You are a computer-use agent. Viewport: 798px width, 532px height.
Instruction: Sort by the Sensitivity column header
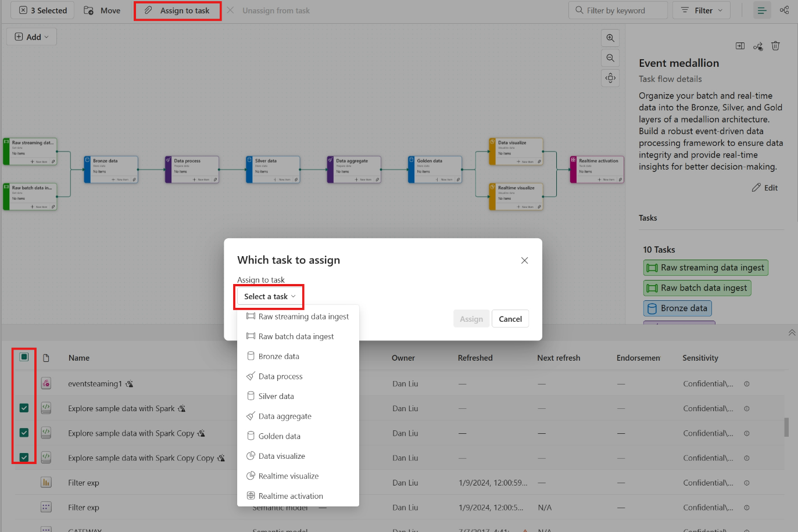click(700, 358)
